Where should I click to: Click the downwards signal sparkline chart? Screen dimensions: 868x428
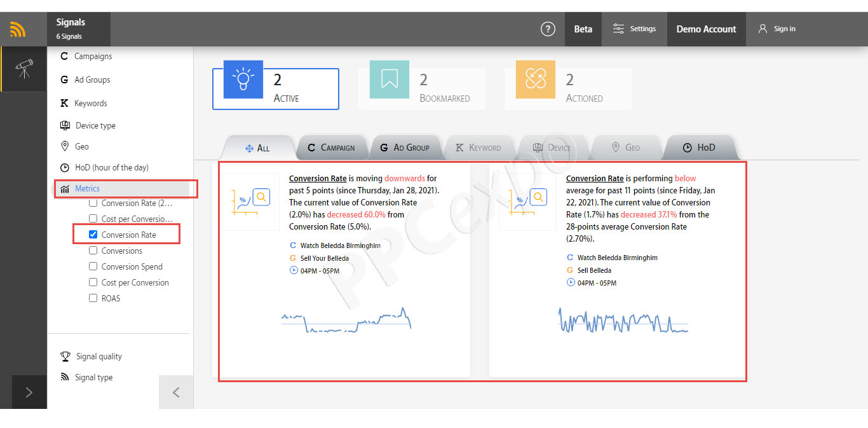[346, 320]
